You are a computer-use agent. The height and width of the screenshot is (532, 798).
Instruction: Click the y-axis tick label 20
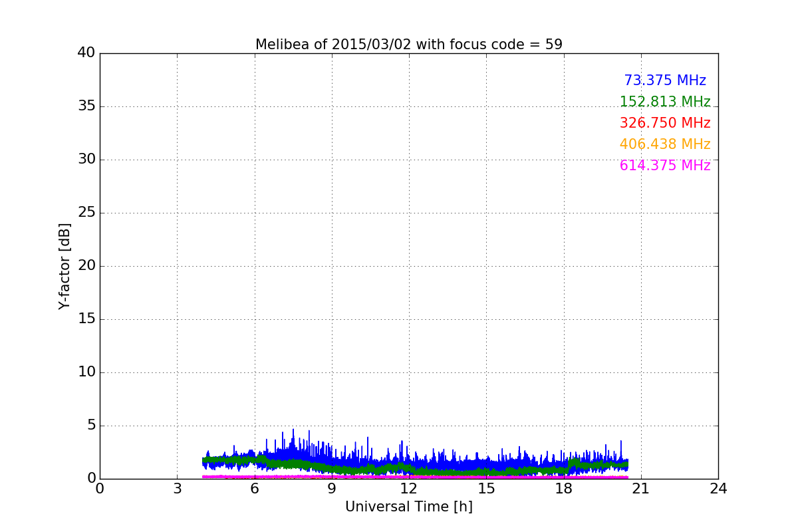coord(86,265)
